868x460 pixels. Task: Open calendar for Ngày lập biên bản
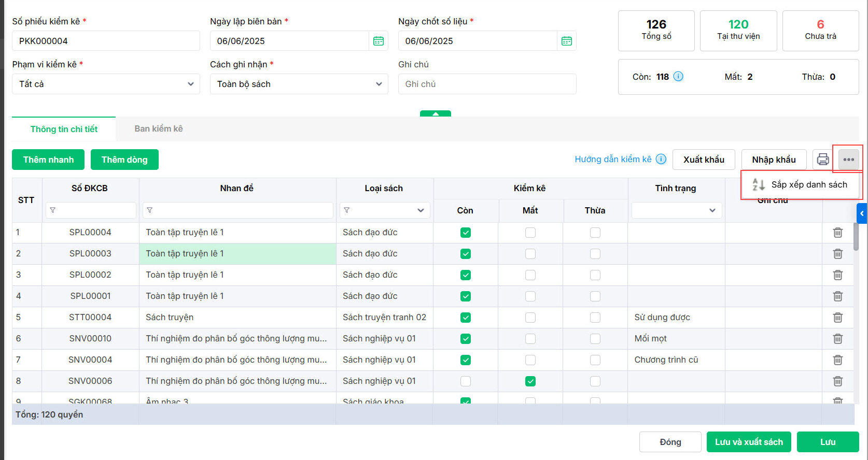(x=379, y=41)
